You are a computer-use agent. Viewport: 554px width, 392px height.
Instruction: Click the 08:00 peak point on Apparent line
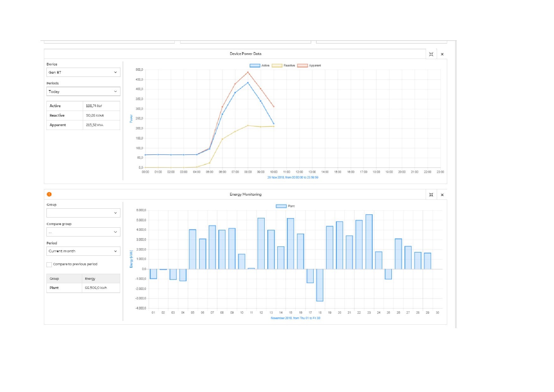248,72
